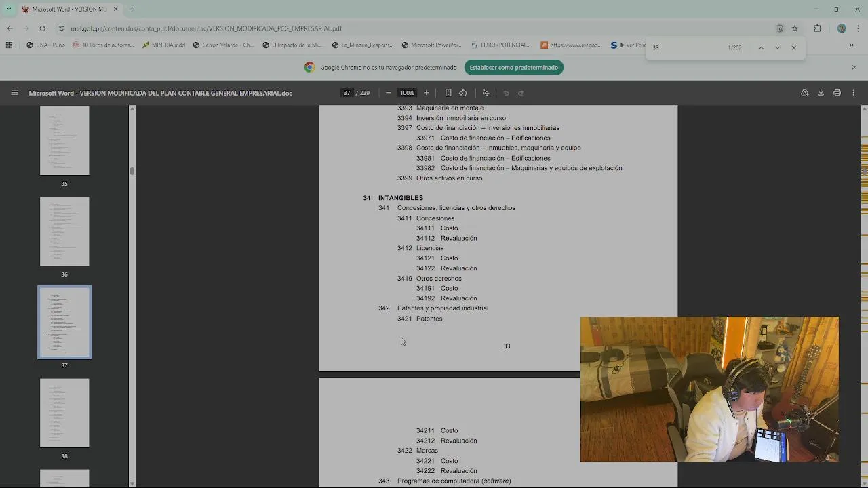Dismiss the default browser notification bar
Image resolution: width=868 pixels, height=488 pixels.
[854, 67]
